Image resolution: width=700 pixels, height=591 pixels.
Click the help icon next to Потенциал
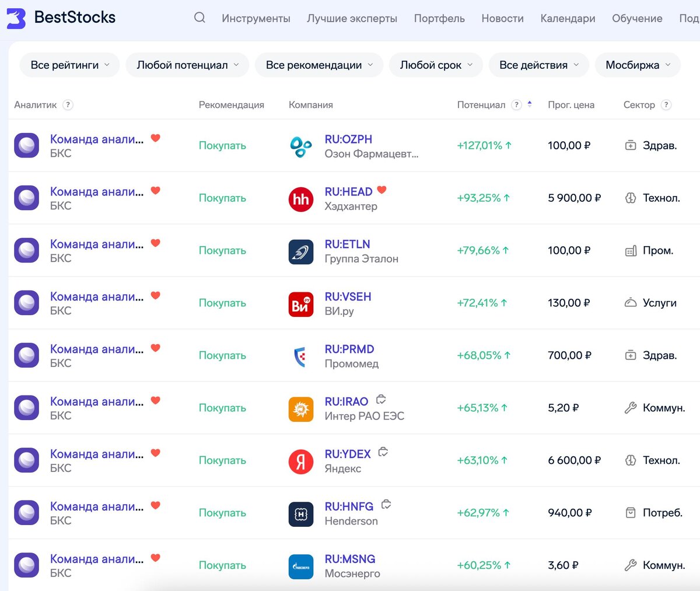click(516, 105)
